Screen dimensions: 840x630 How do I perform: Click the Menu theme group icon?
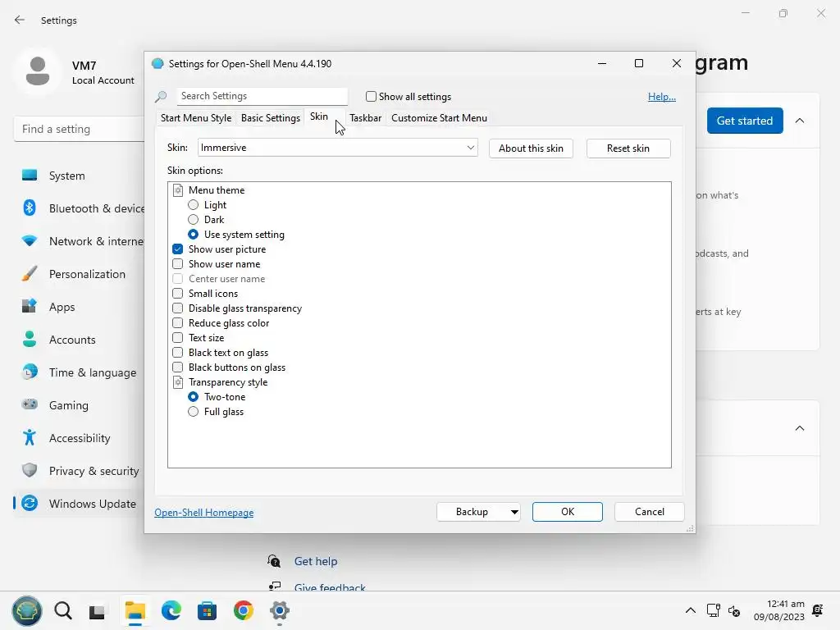tap(178, 190)
